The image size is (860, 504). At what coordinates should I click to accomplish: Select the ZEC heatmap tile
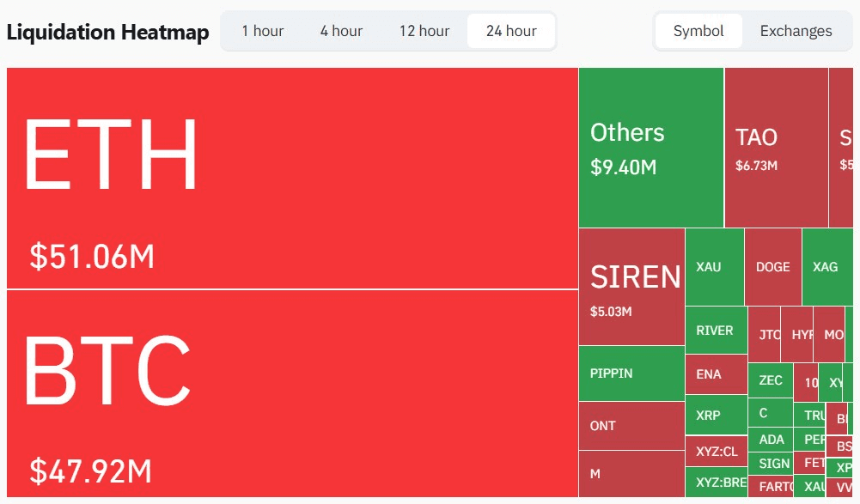(771, 380)
